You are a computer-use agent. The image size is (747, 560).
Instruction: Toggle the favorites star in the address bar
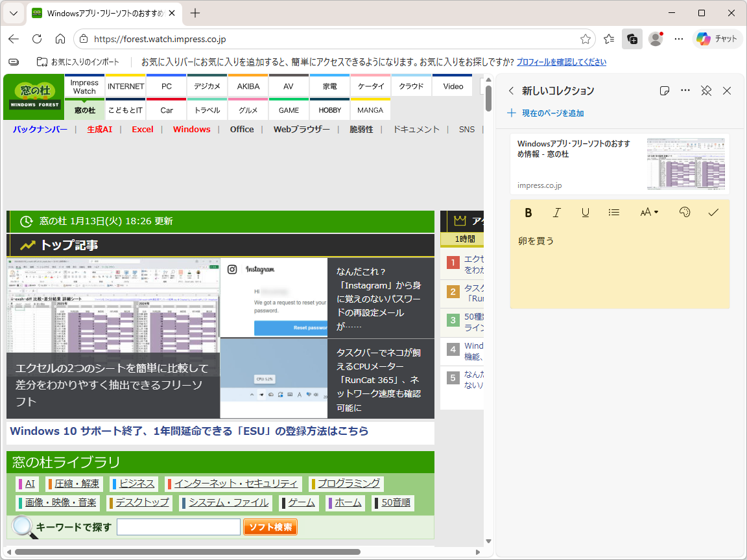(x=586, y=39)
